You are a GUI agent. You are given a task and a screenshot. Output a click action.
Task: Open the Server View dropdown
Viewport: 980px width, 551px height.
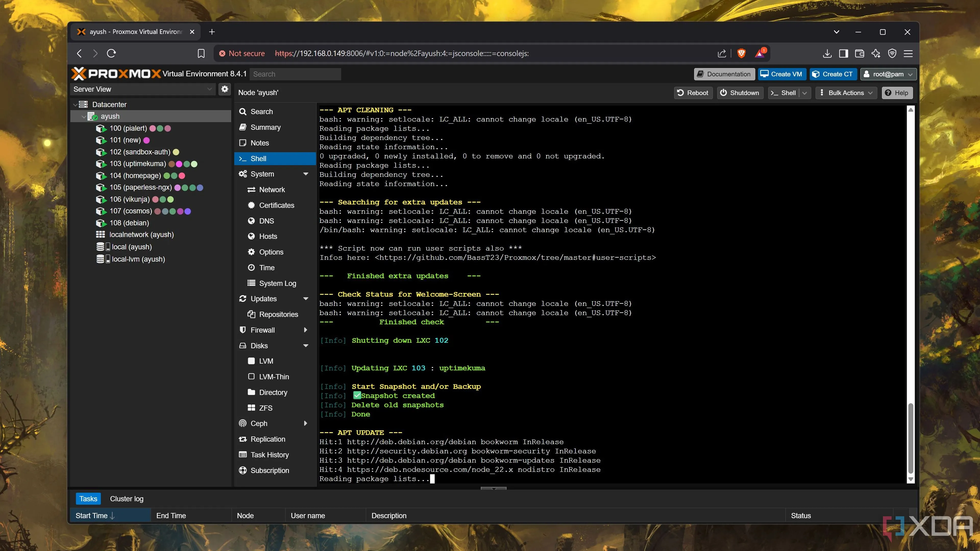coord(209,89)
